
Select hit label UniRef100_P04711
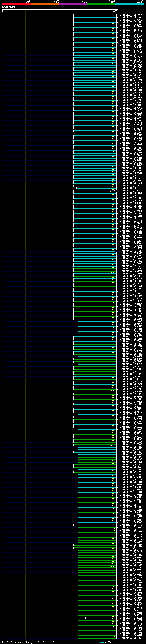[x=131, y=379]
